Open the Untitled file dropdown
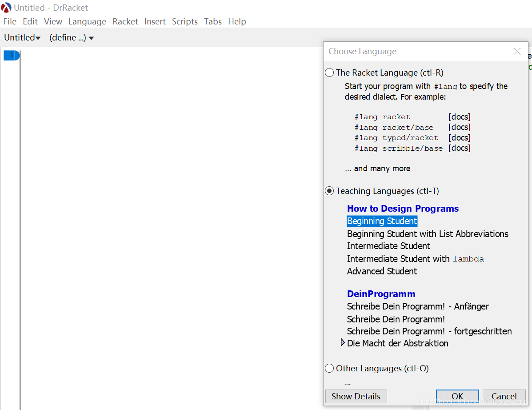 (22, 37)
